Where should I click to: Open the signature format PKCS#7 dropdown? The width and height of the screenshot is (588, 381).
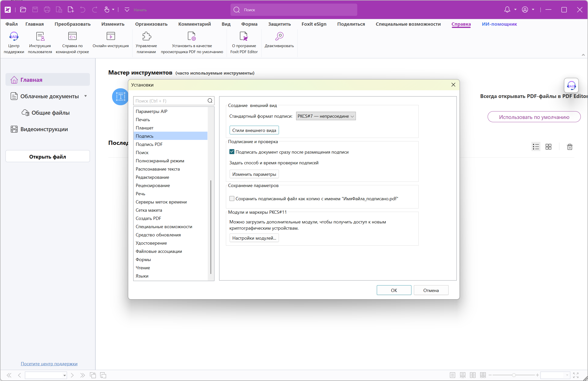coord(326,116)
